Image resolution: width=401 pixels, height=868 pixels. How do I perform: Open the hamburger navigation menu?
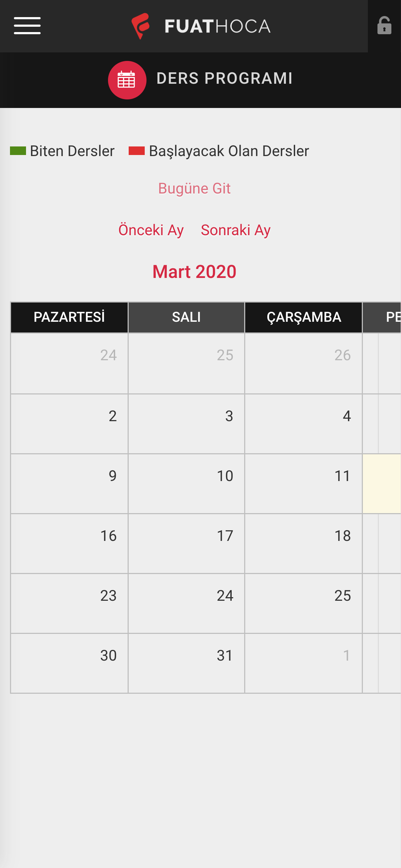tap(27, 26)
